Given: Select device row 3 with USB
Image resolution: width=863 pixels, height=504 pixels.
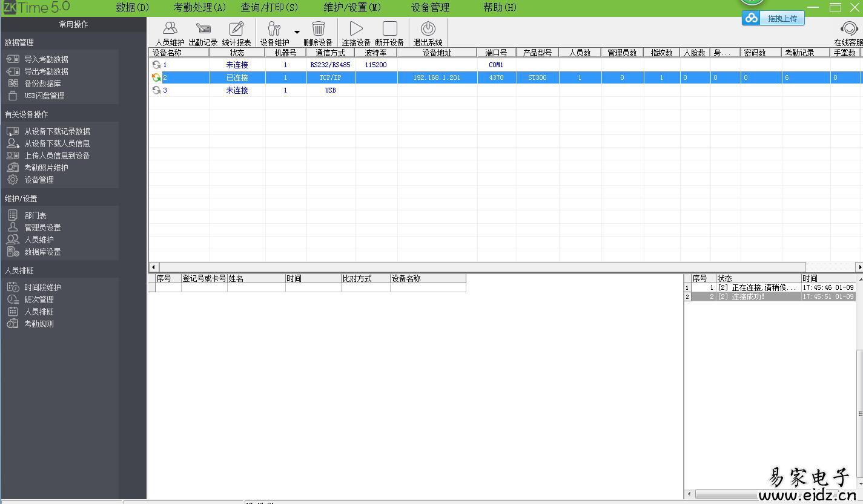Looking at the screenshot, I should [x=504, y=90].
